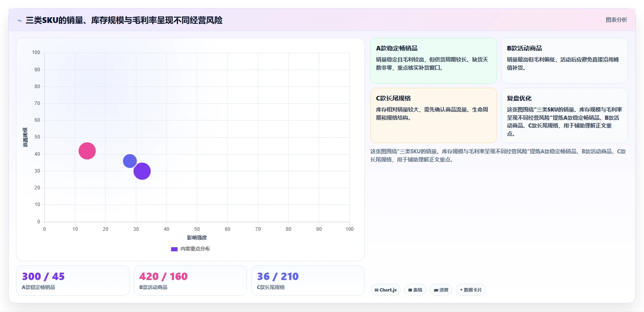The width and height of the screenshot is (644, 312).
Task: Click the pink bubble on the chart
Action: pos(87,151)
